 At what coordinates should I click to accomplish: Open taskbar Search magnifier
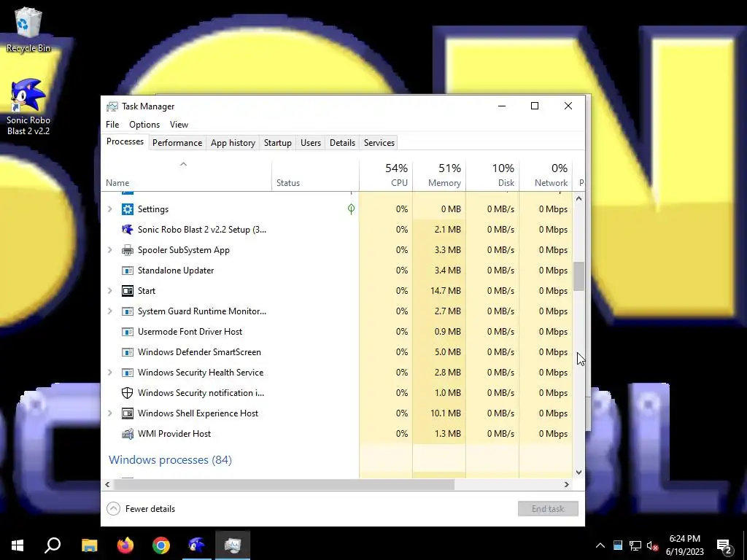[53, 545]
